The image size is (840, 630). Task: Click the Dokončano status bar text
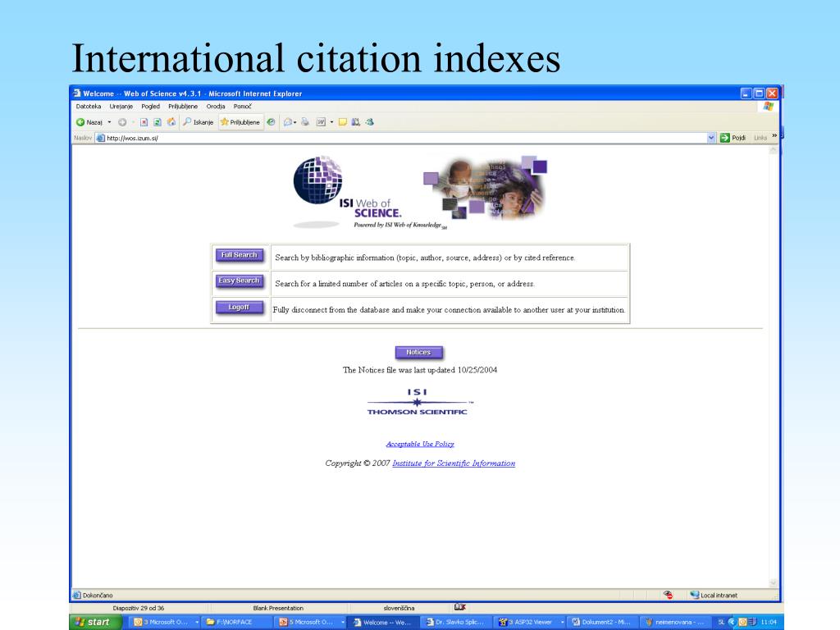[x=98, y=596]
